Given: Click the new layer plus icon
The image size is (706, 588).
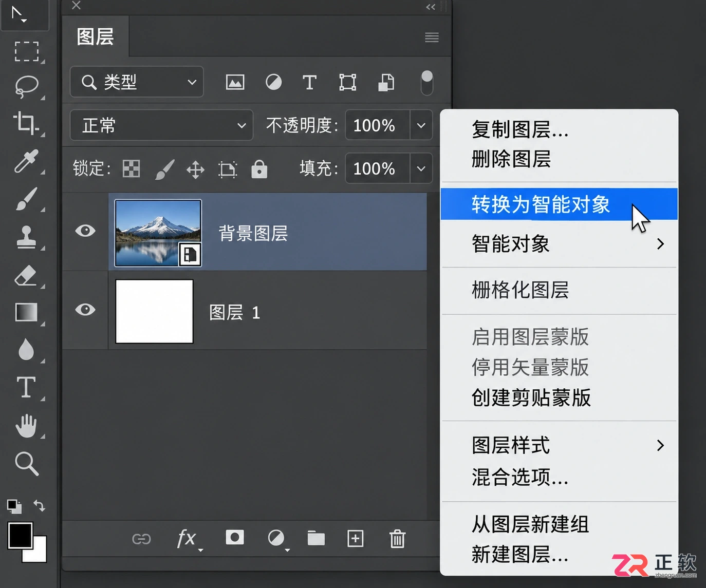Looking at the screenshot, I should click(356, 539).
